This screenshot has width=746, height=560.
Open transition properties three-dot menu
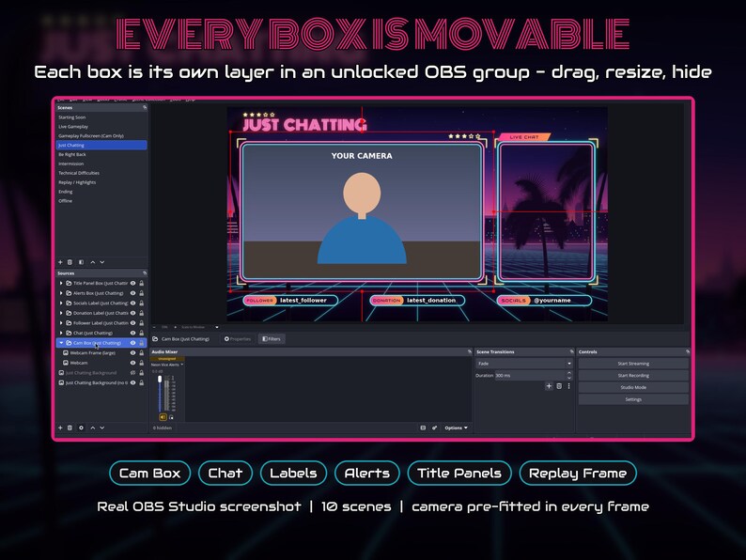click(568, 386)
